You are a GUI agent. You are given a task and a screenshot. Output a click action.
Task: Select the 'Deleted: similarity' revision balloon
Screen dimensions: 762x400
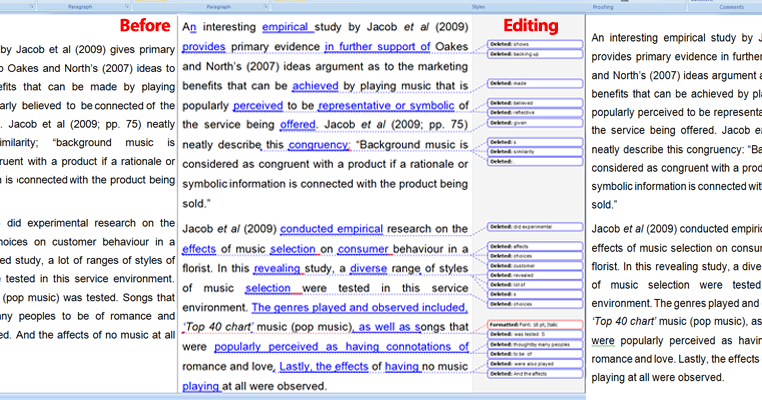click(x=535, y=152)
